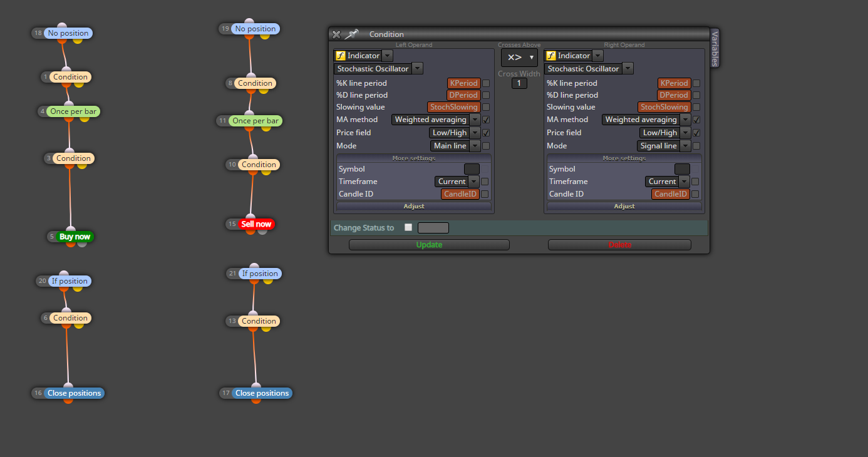
Task: Open right operand Signal line mode dropdown
Action: coord(664,146)
